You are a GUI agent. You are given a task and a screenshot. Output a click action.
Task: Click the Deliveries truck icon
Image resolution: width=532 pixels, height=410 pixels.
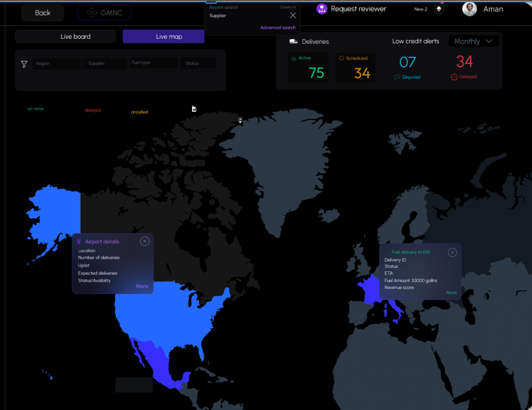tap(293, 42)
